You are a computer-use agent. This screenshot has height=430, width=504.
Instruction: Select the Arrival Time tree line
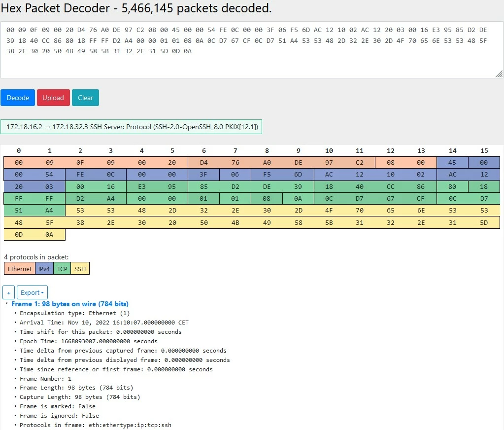[104, 322]
